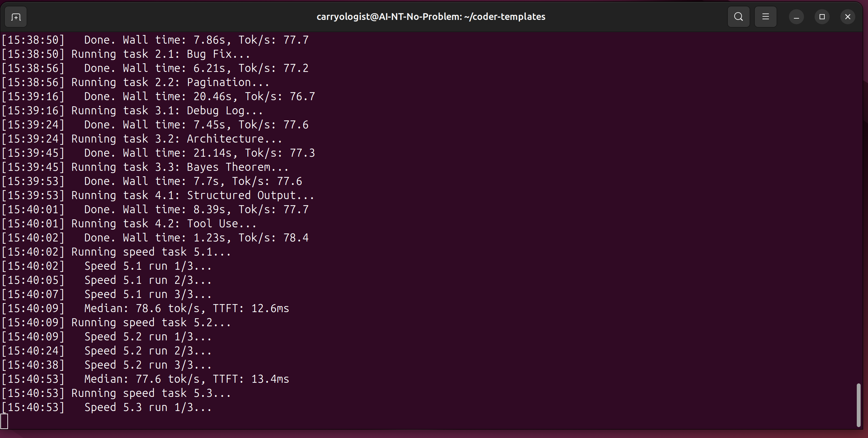Open the terminal hamburger menu
This screenshot has width=868, height=438.
(x=765, y=17)
